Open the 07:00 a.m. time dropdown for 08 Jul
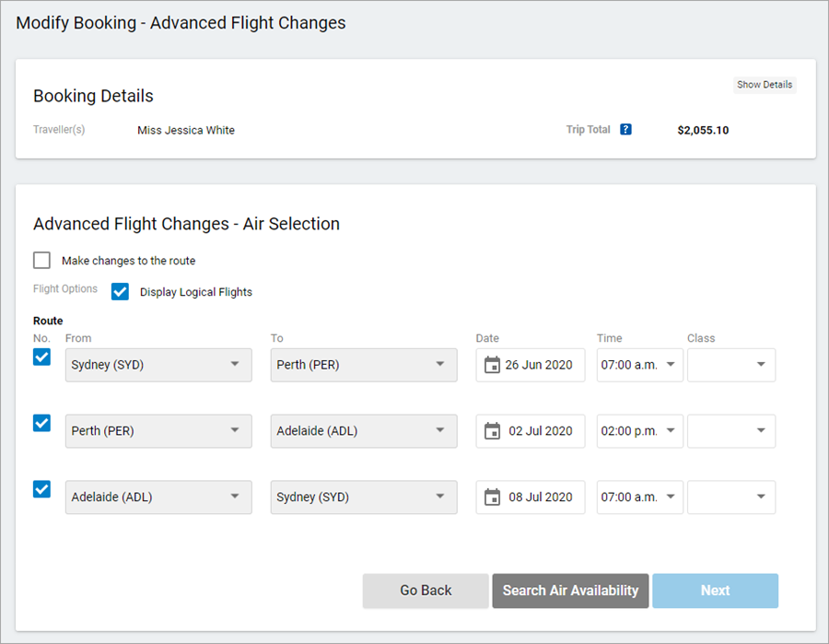This screenshot has height=644, width=829. 640,497
